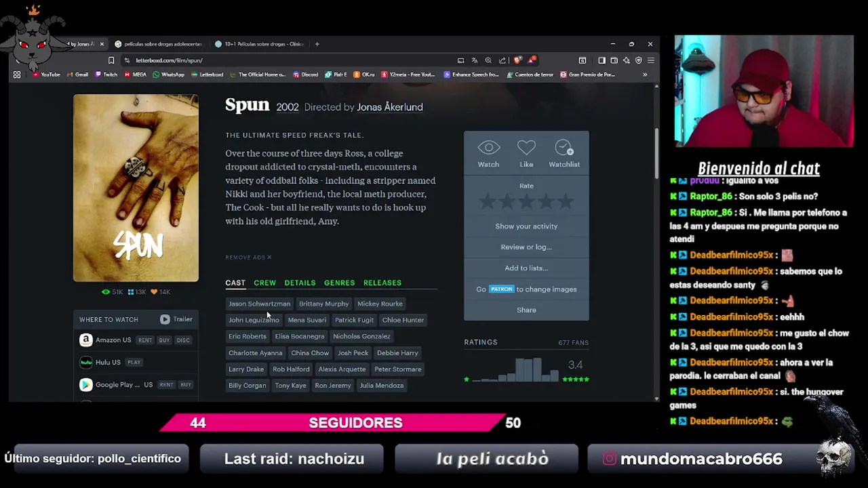Click the REMOVE ADS link
The height and width of the screenshot is (488, 868).
tap(248, 258)
